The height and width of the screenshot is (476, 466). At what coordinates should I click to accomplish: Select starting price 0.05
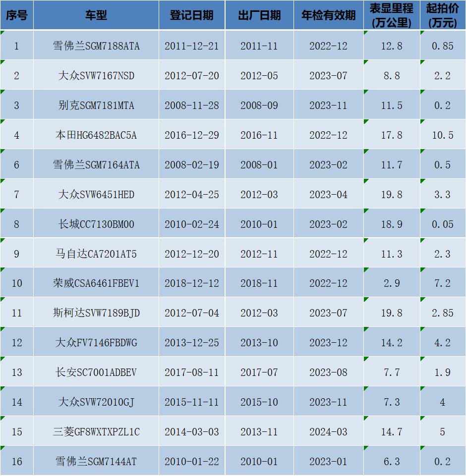point(443,224)
